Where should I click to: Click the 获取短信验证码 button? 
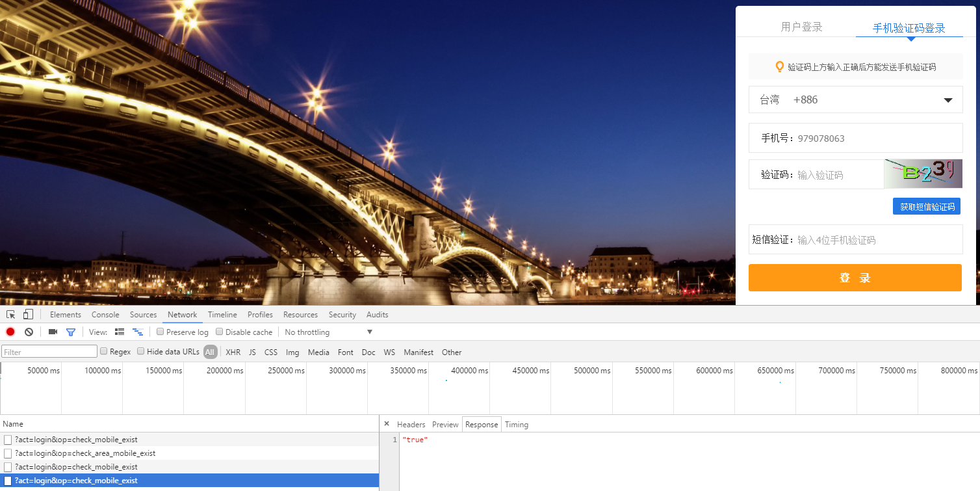tap(926, 207)
